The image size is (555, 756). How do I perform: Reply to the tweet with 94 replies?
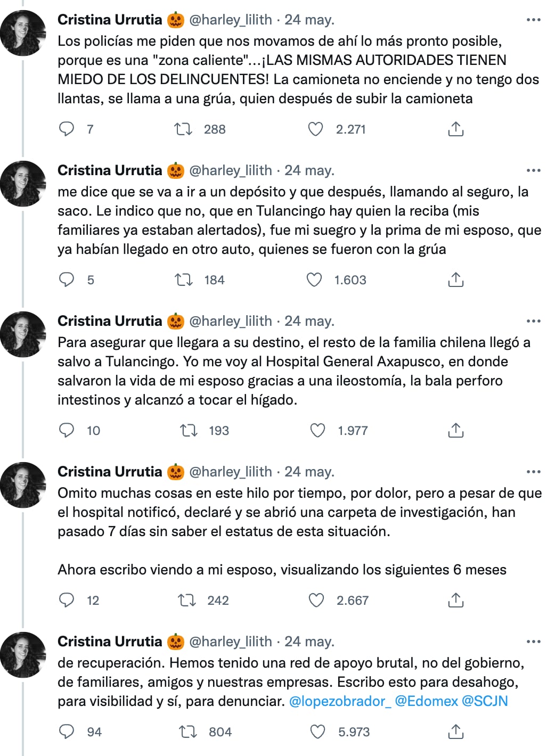[x=67, y=732]
